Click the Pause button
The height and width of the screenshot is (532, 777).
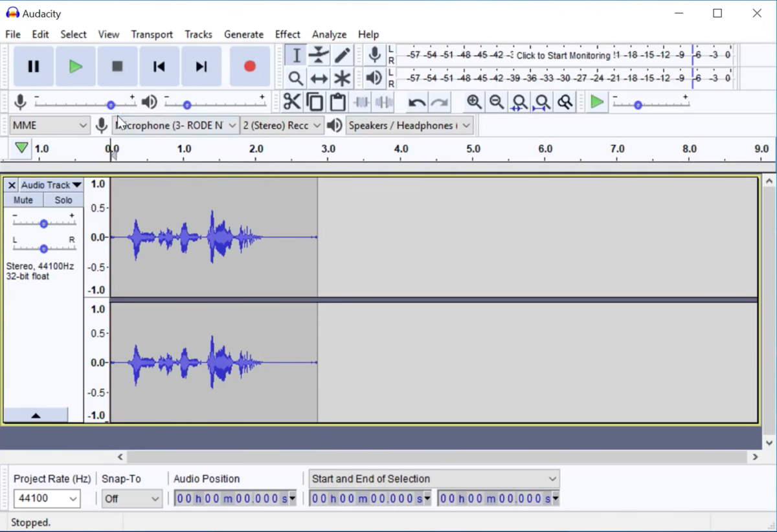[34, 66]
